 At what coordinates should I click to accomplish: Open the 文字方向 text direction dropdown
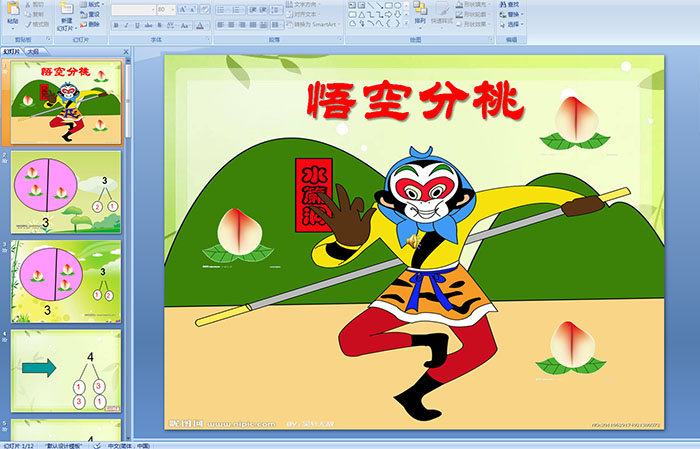303,4
